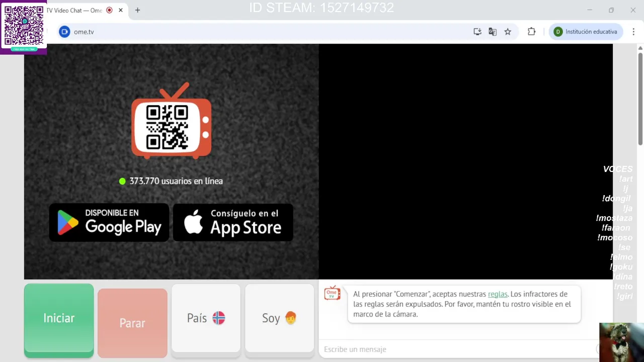
Task: Open the Soy gender selector
Action: (x=279, y=318)
